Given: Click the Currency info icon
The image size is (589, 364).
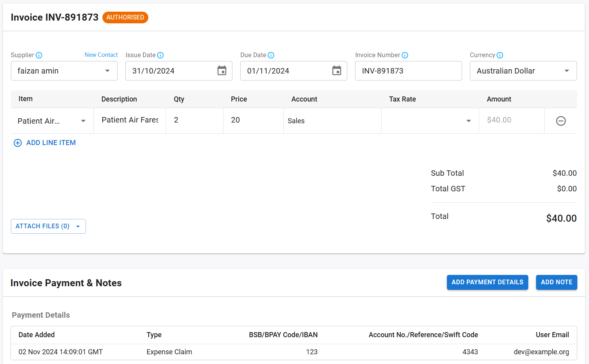Looking at the screenshot, I should coord(500,55).
